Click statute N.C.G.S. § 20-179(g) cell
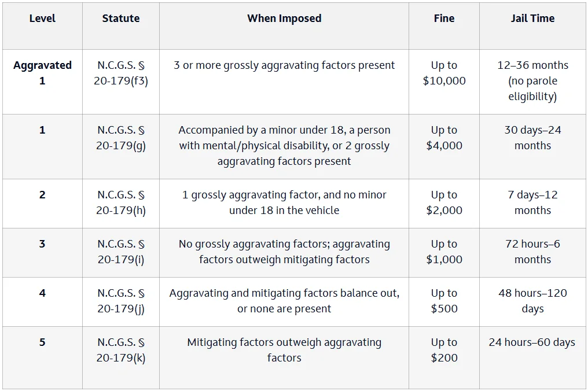The width and height of the screenshot is (588, 391). (121, 146)
